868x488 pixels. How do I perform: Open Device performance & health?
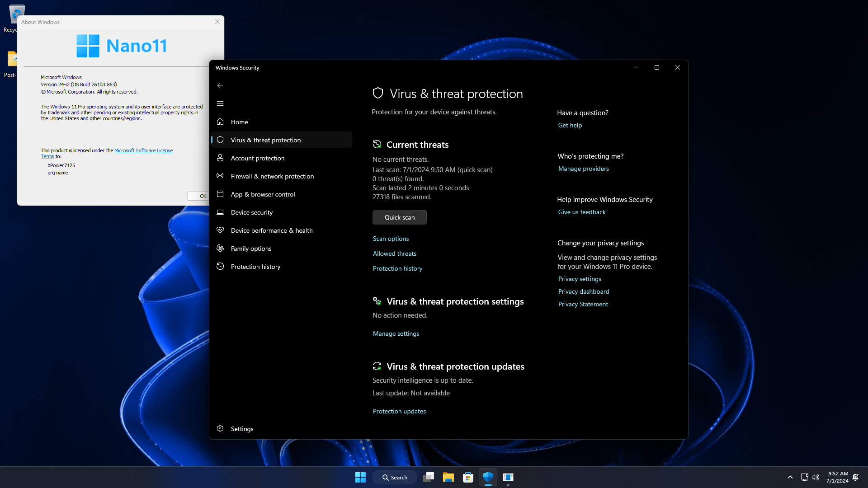pyautogui.click(x=271, y=230)
